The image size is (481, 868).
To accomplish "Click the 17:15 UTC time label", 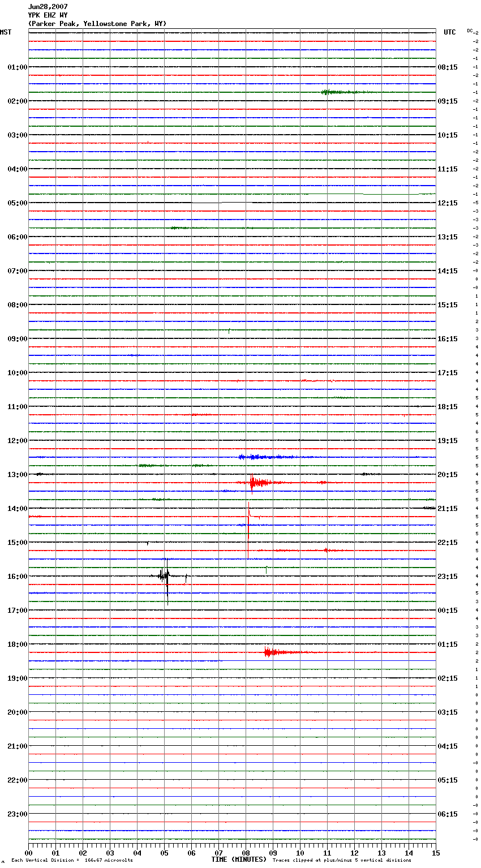I will point(448,373).
